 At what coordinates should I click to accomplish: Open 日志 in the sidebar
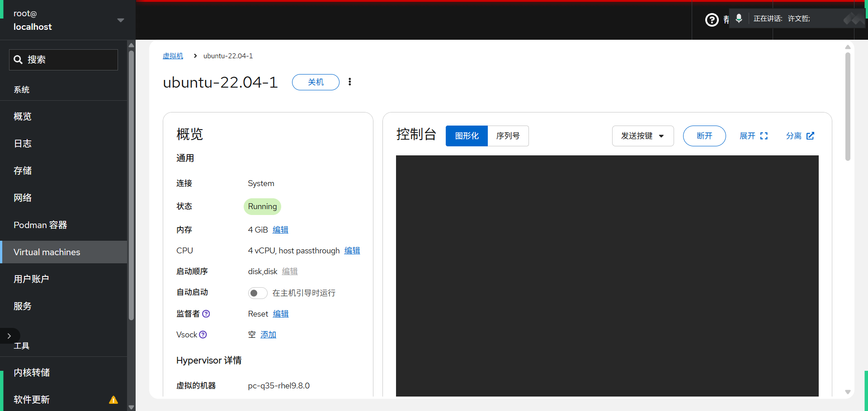click(x=63, y=144)
